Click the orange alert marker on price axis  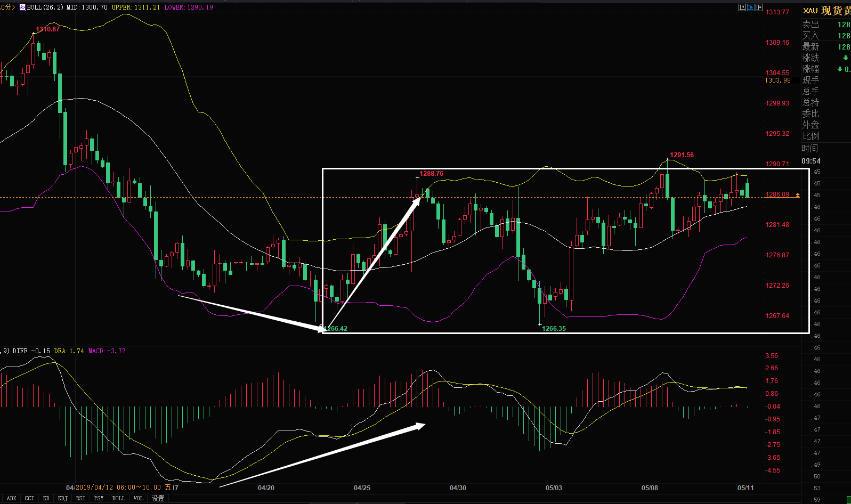pyautogui.click(x=798, y=196)
